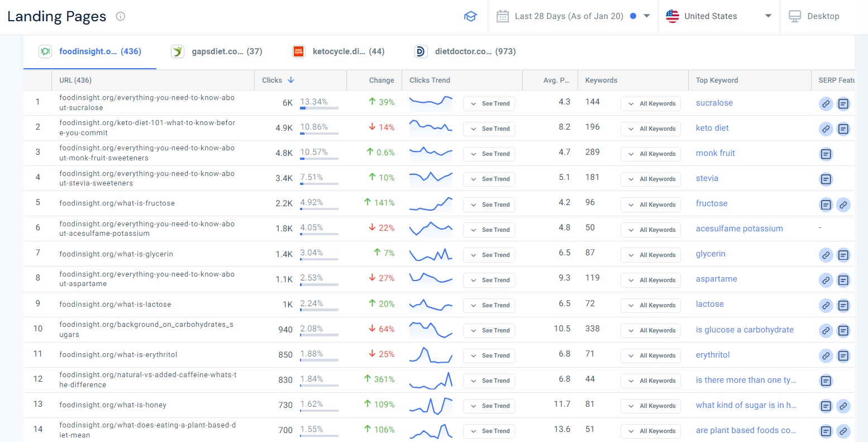The width and height of the screenshot is (868, 442).
Task: Open the Last 28 Days date range dropdown
Action: click(x=573, y=16)
